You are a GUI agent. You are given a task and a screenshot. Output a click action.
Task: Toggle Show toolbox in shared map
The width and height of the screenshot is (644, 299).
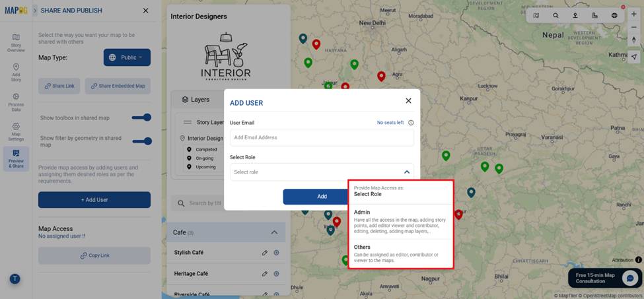tap(142, 117)
